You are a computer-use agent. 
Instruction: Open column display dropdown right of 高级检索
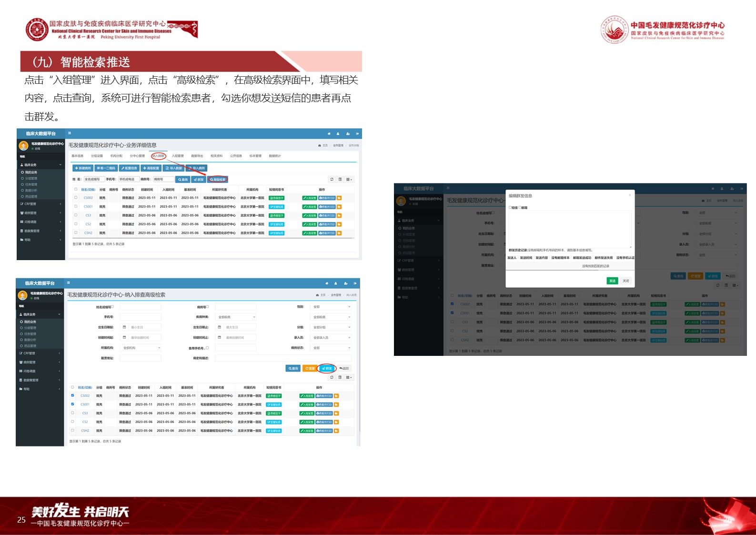coord(349,180)
